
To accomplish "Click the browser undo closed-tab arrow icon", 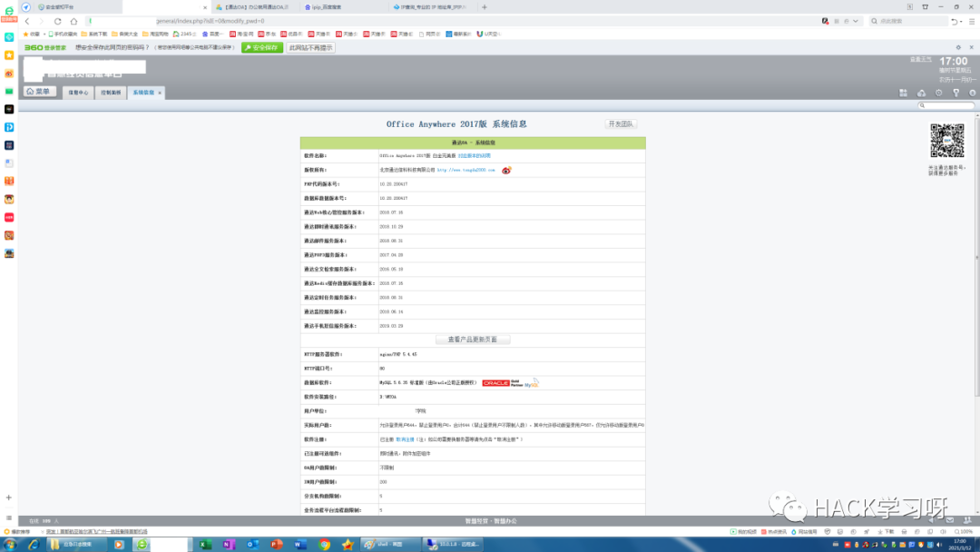I will coord(954,21).
